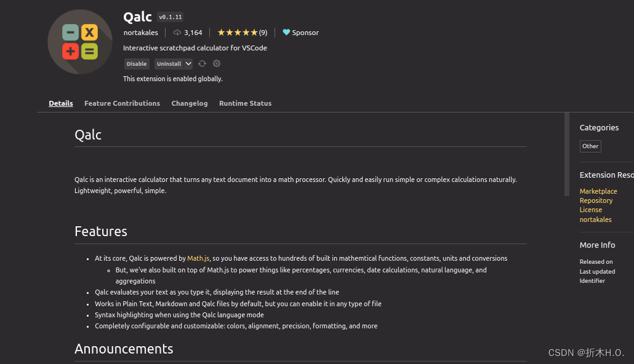Image resolution: width=634 pixels, height=364 pixels.
Task: Click the Announcements heading
Action: (124, 349)
